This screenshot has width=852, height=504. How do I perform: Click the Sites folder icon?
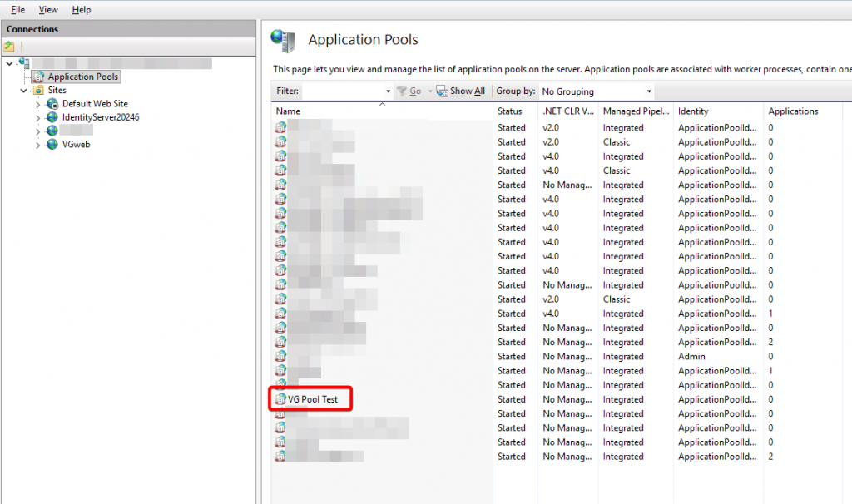coord(38,90)
